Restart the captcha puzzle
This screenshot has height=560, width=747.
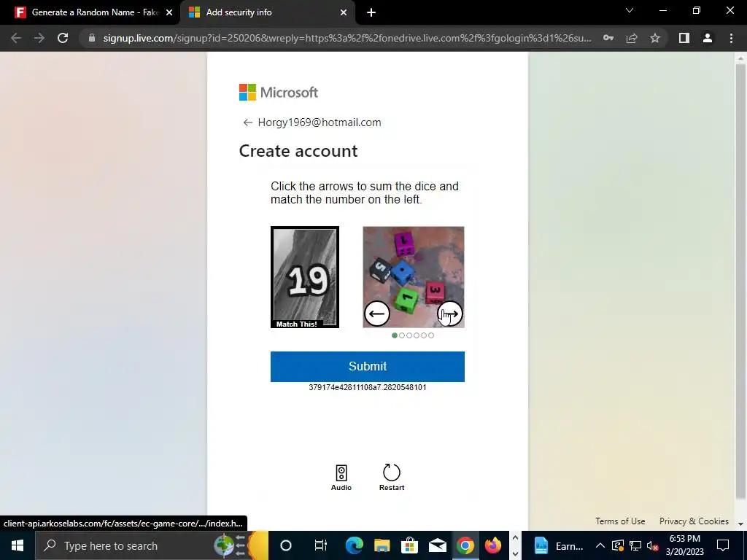pyautogui.click(x=392, y=478)
